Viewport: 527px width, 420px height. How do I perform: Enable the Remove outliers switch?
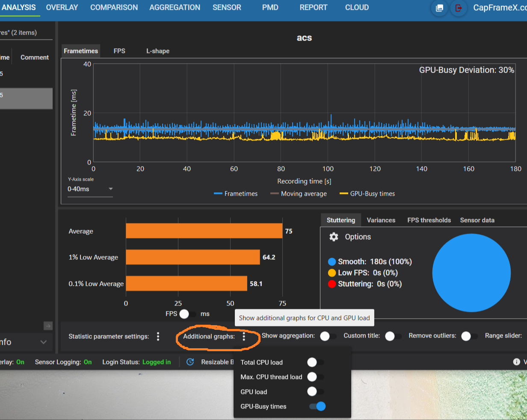pyautogui.click(x=469, y=336)
